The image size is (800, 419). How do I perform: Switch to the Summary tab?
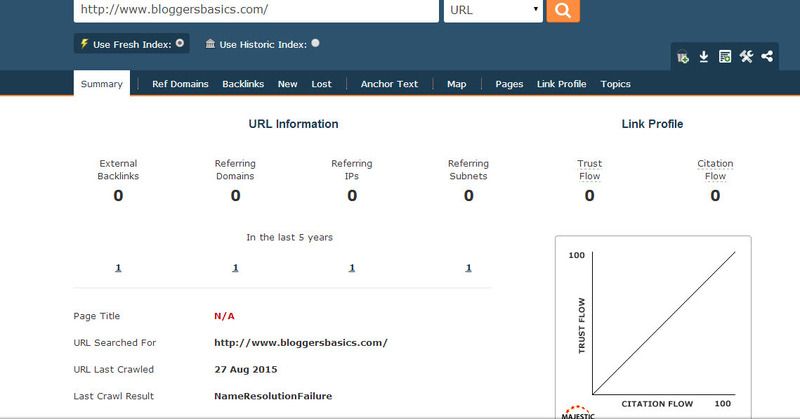point(102,84)
